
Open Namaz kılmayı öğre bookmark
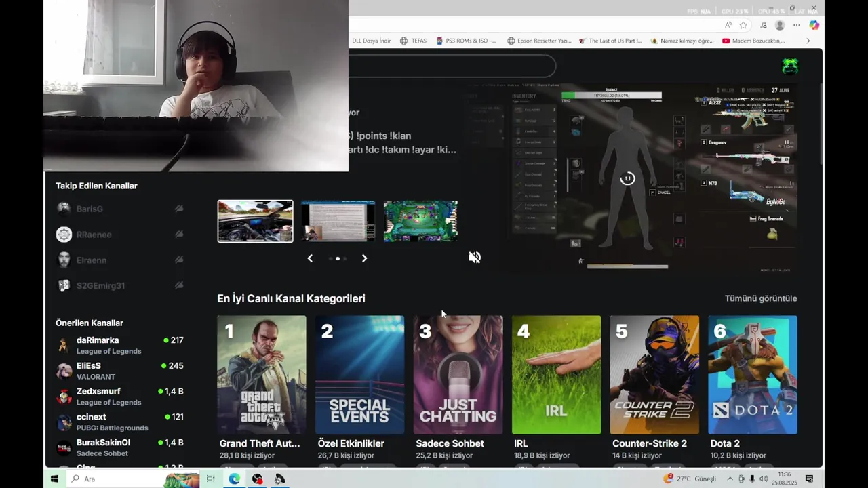click(682, 41)
